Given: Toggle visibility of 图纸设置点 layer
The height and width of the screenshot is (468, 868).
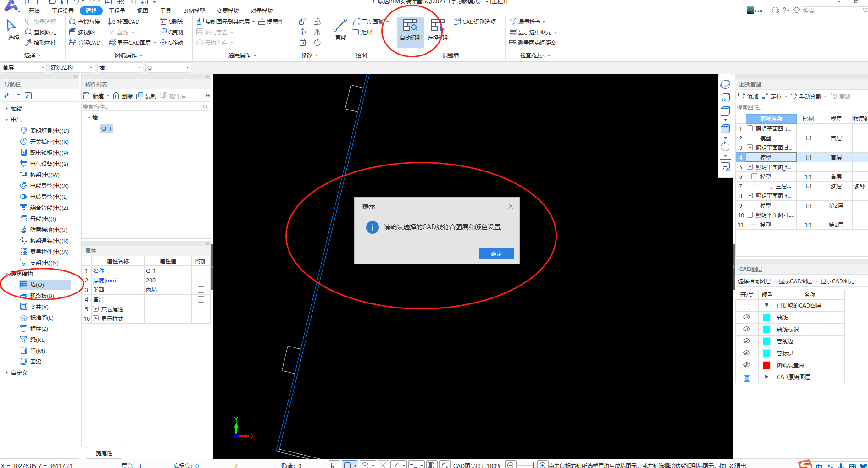Looking at the screenshot, I should [746, 365].
